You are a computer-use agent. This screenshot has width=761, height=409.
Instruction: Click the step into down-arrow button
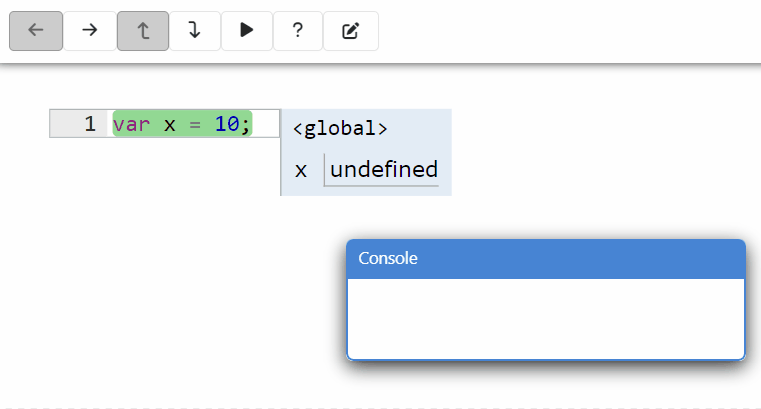coord(194,30)
